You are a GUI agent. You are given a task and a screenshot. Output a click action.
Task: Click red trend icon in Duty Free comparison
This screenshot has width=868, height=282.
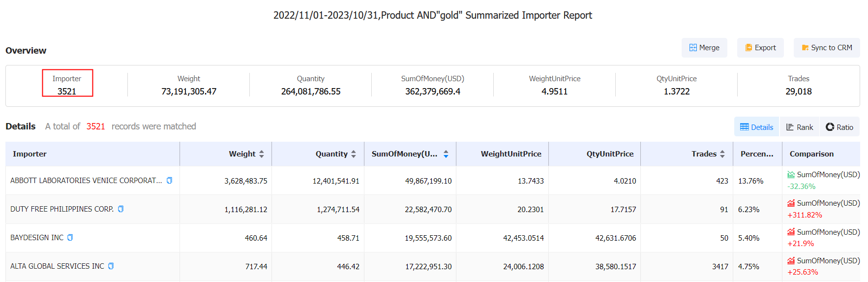tap(791, 203)
